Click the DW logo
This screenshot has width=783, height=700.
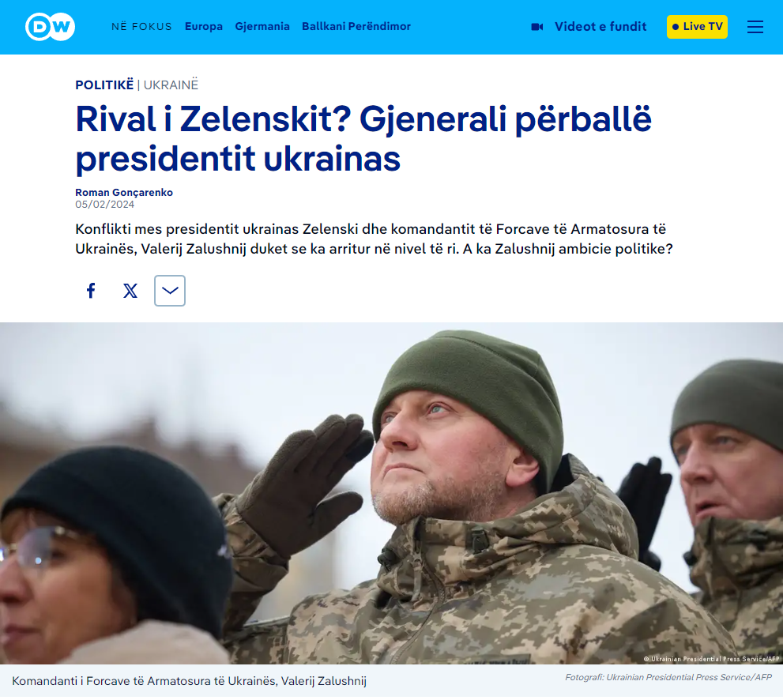click(x=50, y=26)
